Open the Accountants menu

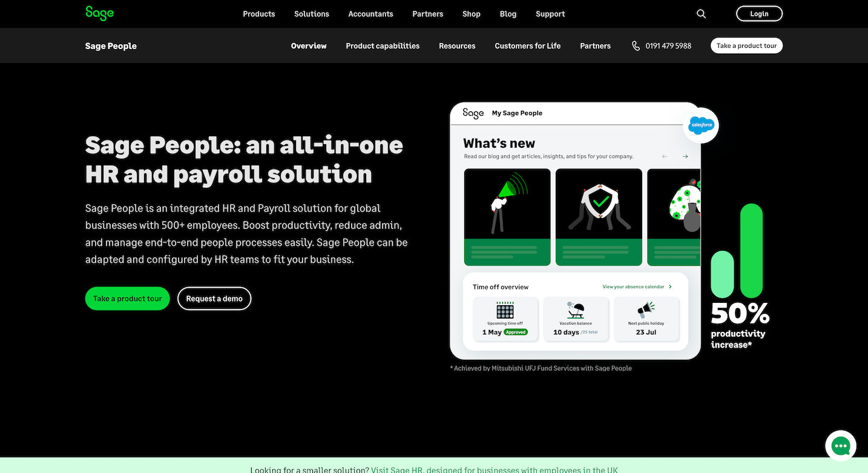[x=370, y=14]
